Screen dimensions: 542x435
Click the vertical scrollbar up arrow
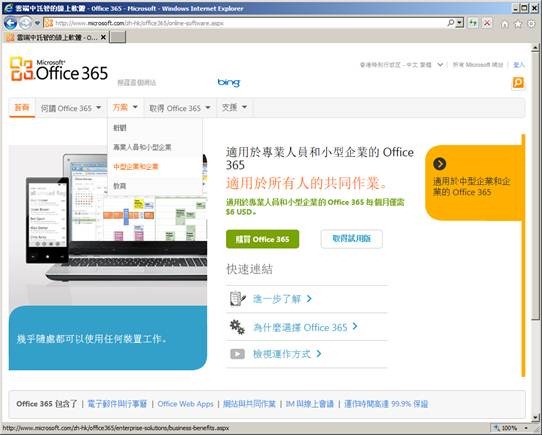535,48
